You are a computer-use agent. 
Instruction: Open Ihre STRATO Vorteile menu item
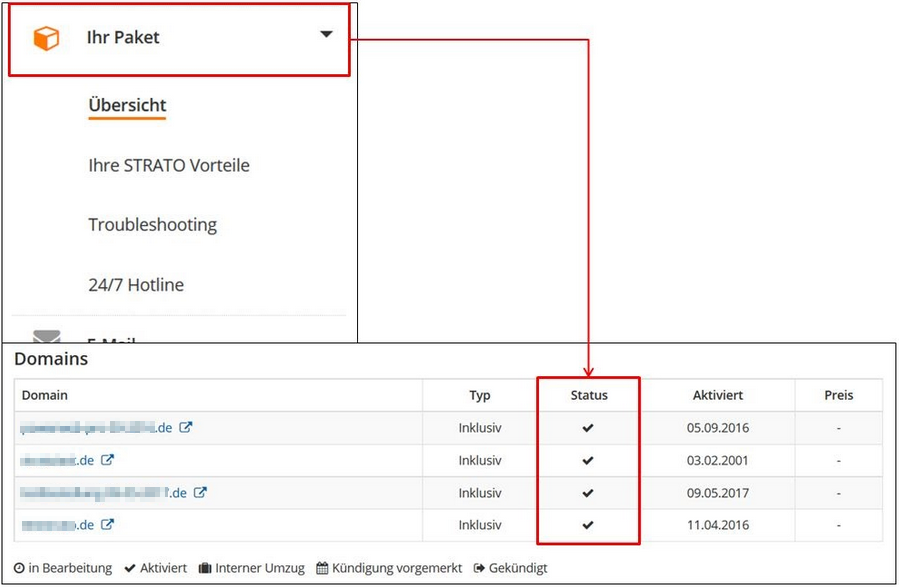point(168,165)
